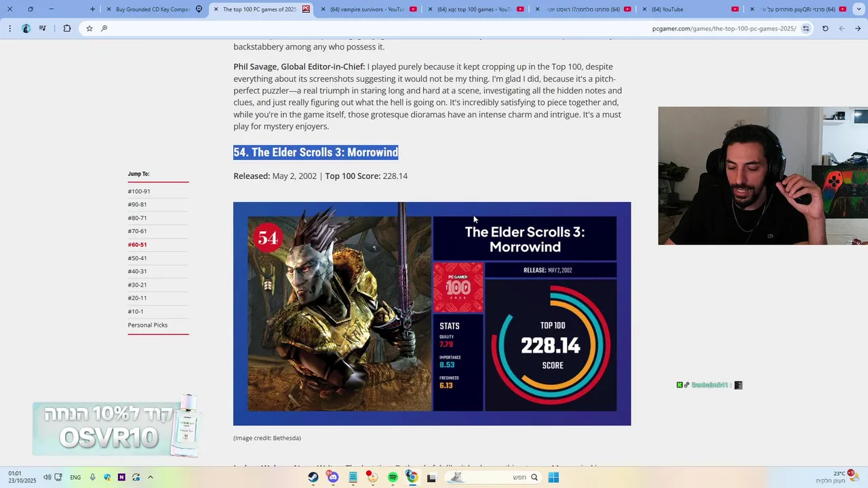
Task: Jump to Personal Picks section
Action: click(148, 325)
